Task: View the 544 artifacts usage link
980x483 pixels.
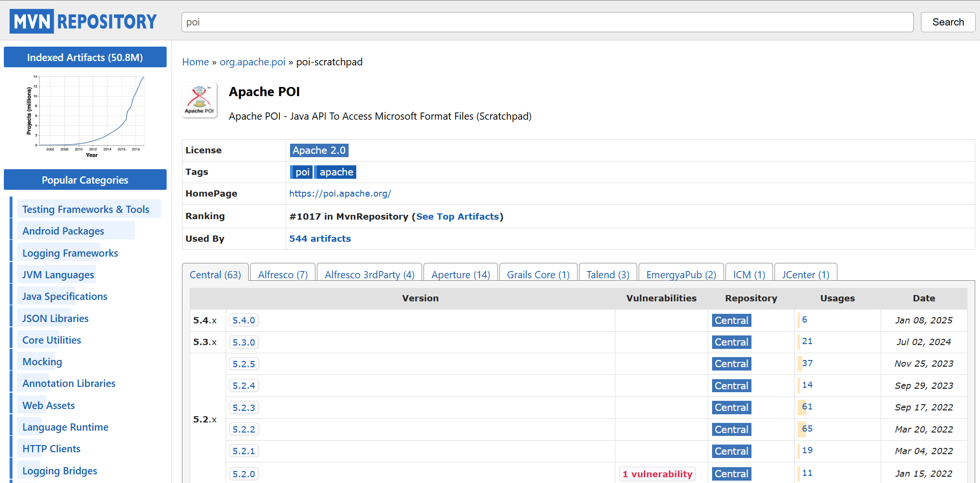Action: tap(320, 239)
